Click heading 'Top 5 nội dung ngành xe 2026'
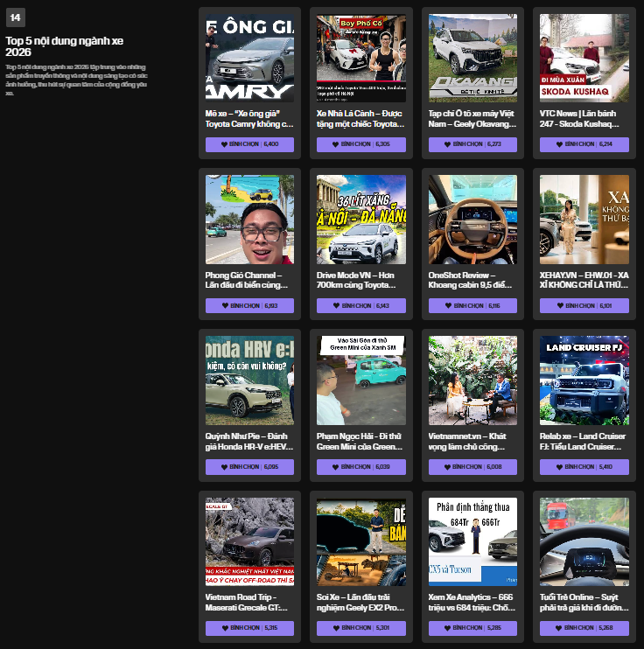 click(x=64, y=46)
